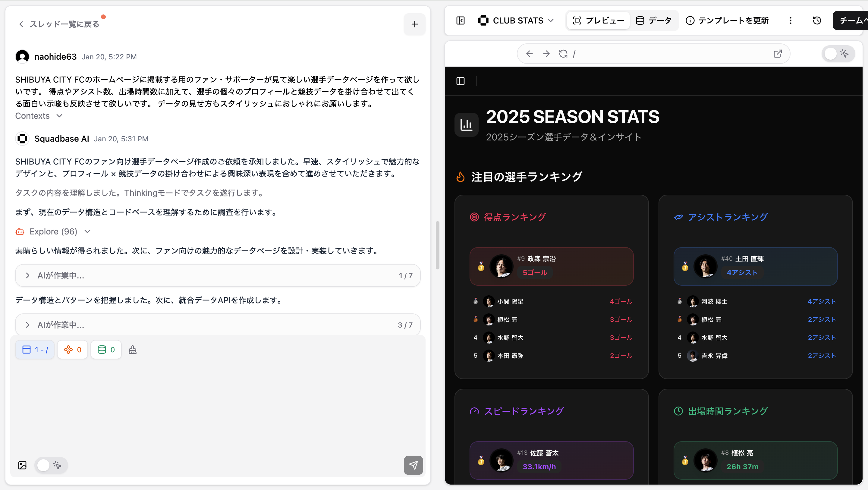This screenshot has height=490, width=868.
Task: Reload the preview page with the refresh icon
Action: tap(563, 54)
